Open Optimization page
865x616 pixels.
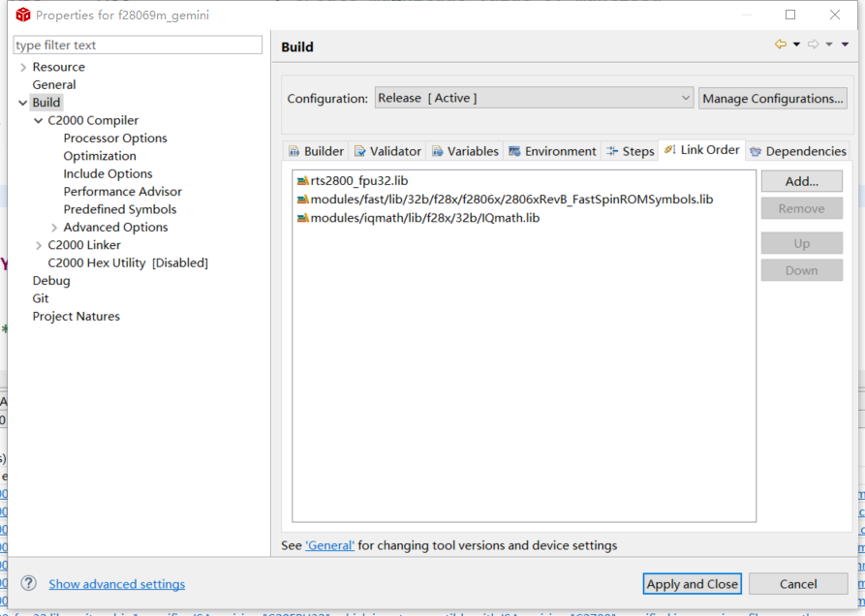click(100, 156)
